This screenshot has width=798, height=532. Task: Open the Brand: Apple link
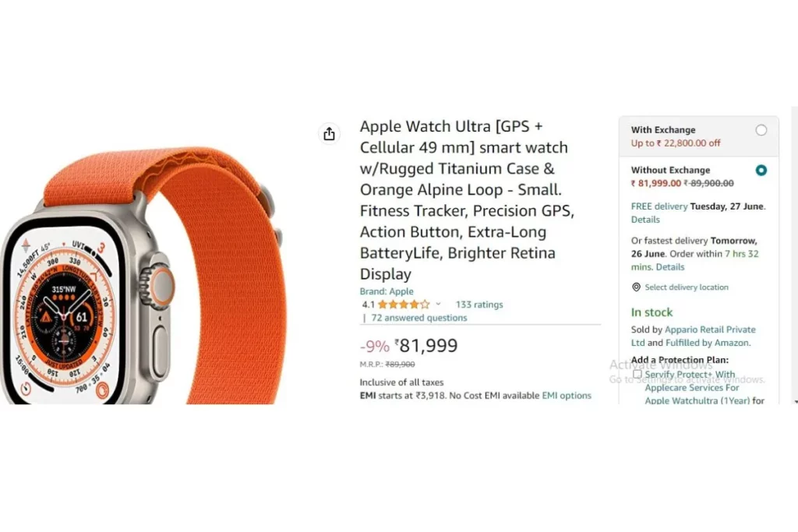[x=387, y=291]
